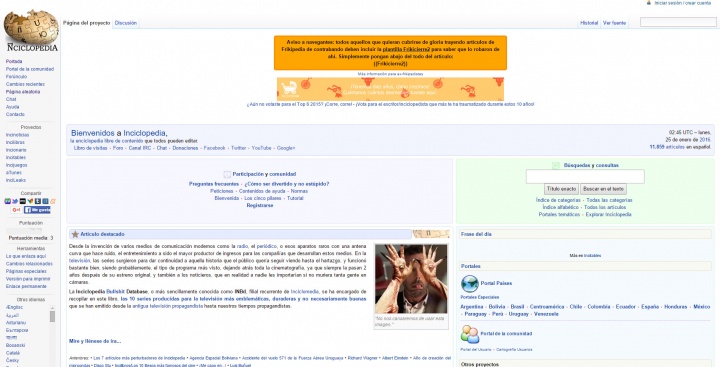Viewport: 720px width, 367px height.
Task: Click the 'Título exacto' search button
Action: click(561, 189)
